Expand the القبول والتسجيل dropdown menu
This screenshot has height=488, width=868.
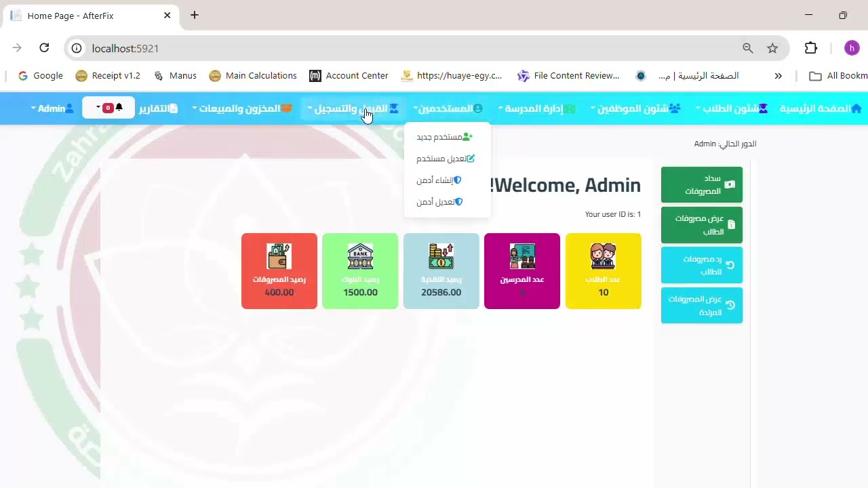[x=353, y=108]
